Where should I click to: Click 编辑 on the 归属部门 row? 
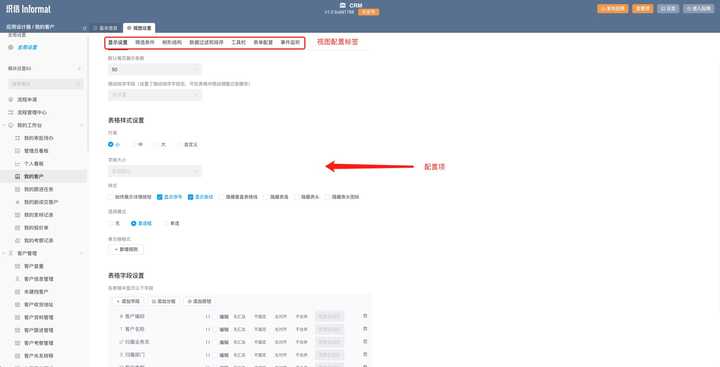pos(224,355)
